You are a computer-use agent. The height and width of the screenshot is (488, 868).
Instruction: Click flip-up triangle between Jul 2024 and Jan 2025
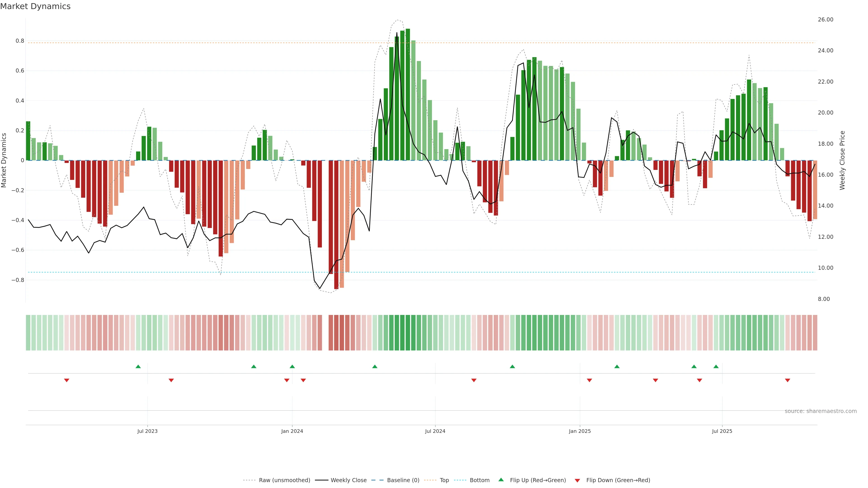pyautogui.click(x=512, y=366)
